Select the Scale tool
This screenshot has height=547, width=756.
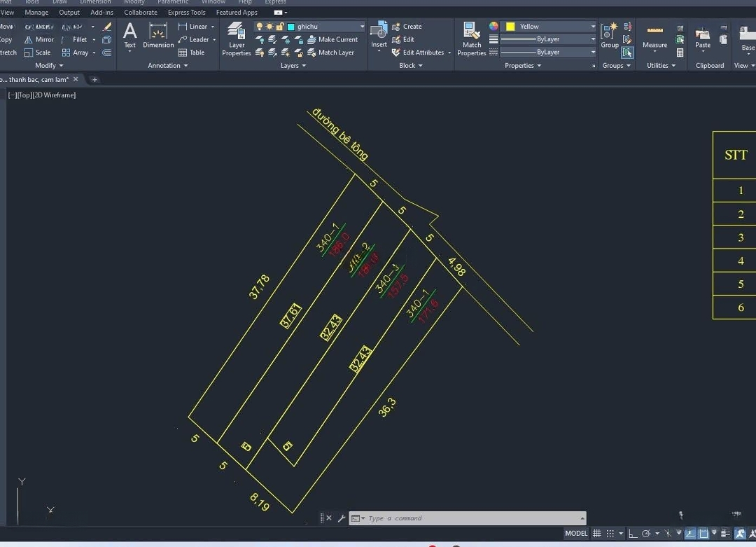[38, 53]
